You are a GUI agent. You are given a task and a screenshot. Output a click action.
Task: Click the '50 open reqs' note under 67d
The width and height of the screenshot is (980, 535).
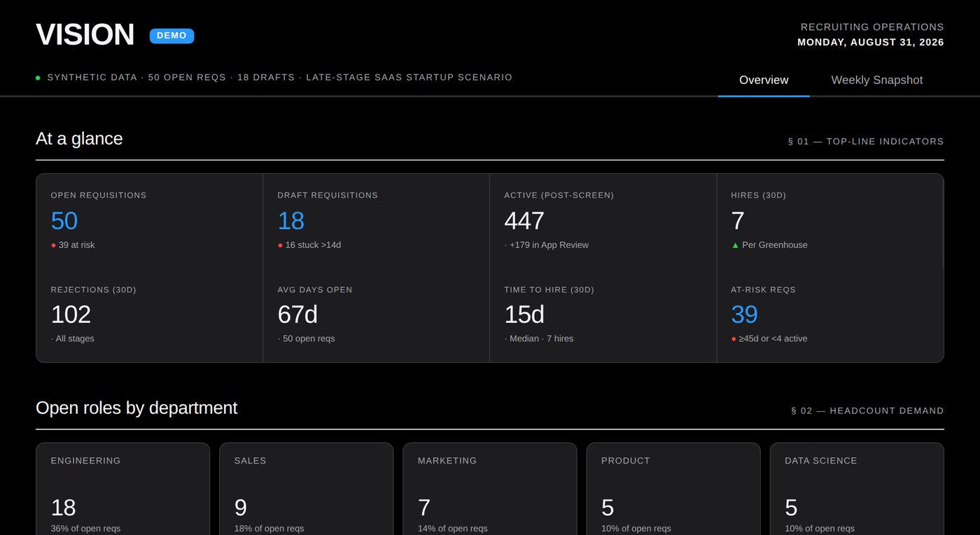click(309, 339)
